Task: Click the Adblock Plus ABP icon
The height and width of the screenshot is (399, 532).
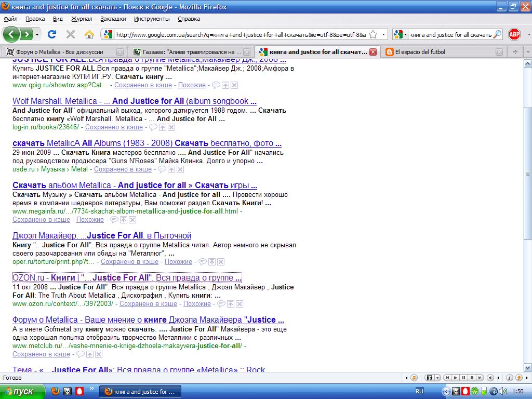Action: tap(514, 34)
